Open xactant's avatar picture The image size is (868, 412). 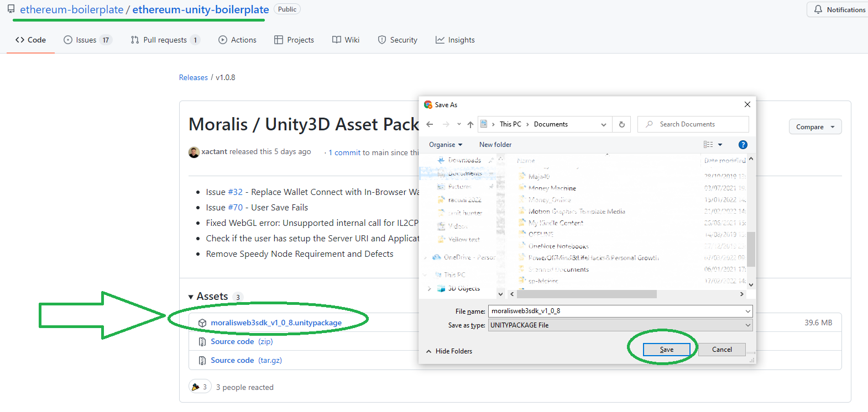tap(194, 152)
